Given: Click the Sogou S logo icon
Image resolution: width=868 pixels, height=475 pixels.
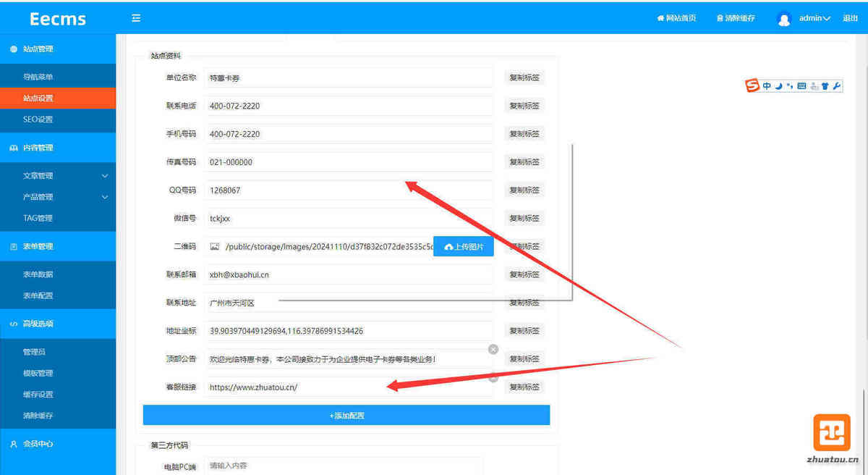Looking at the screenshot, I should point(752,86).
